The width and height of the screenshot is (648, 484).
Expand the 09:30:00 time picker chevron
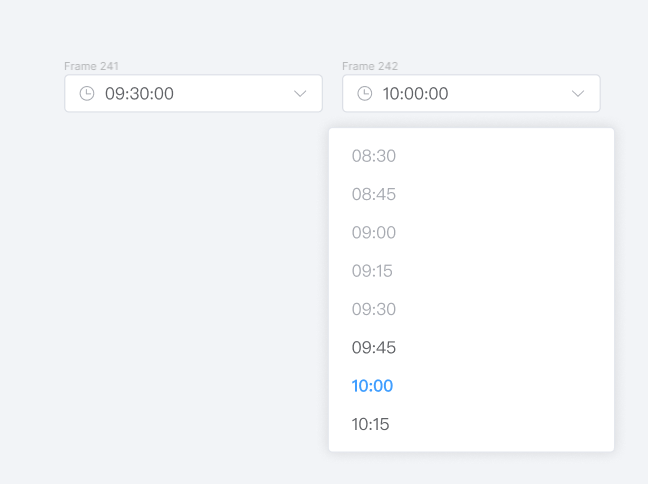click(x=300, y=94)
